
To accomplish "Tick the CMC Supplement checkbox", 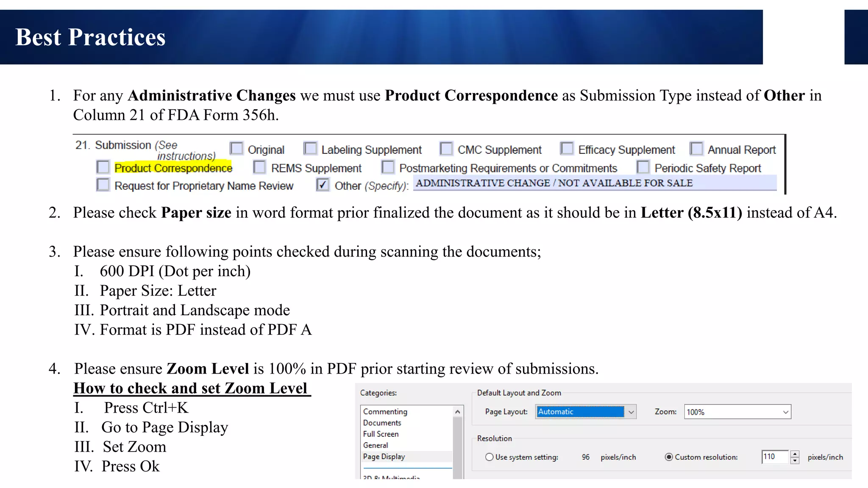I will [446, 149].
